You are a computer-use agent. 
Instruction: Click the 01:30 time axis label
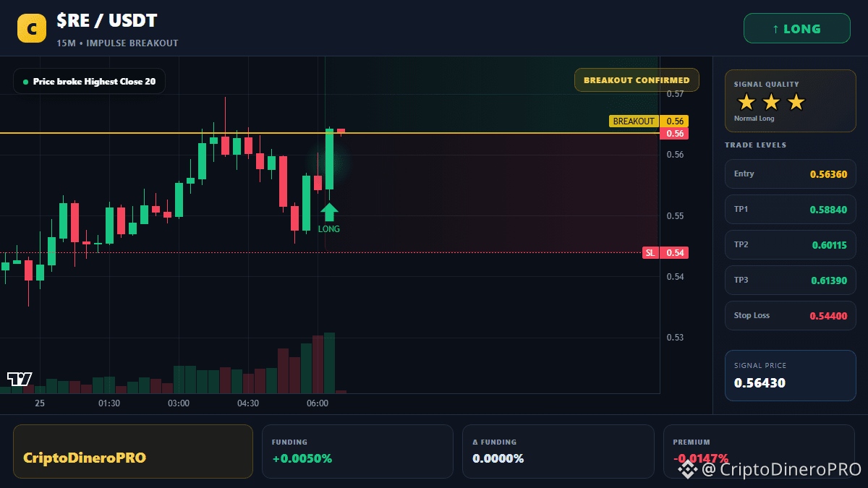(x=109, y=403)
